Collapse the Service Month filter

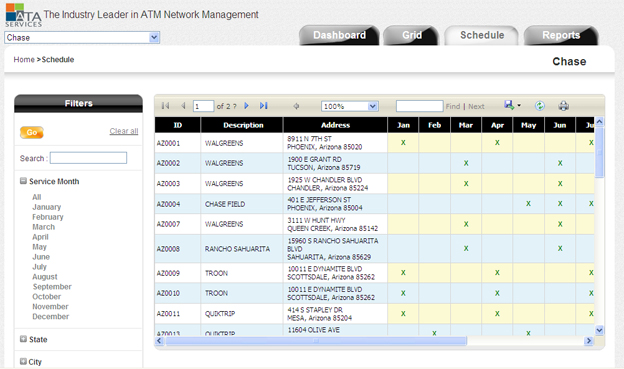click(x=23, y=181)
